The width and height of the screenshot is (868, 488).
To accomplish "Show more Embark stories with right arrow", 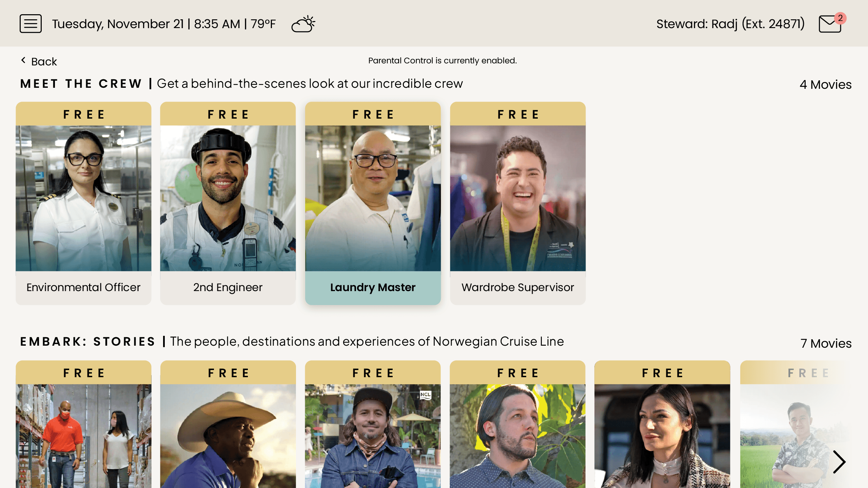I will tap(839, 462).
